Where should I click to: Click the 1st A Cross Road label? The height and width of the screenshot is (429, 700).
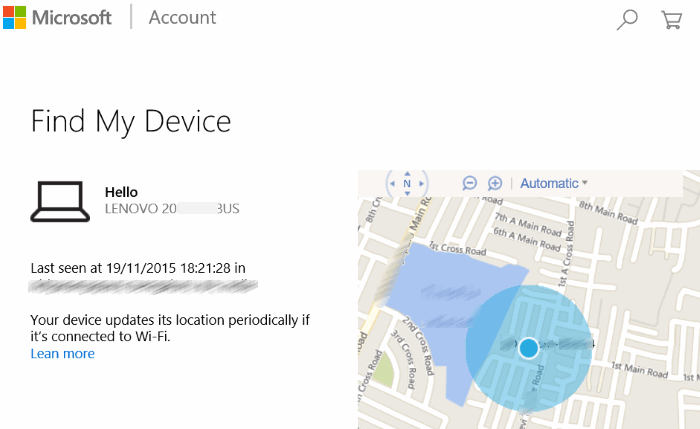tap(566, 253)
